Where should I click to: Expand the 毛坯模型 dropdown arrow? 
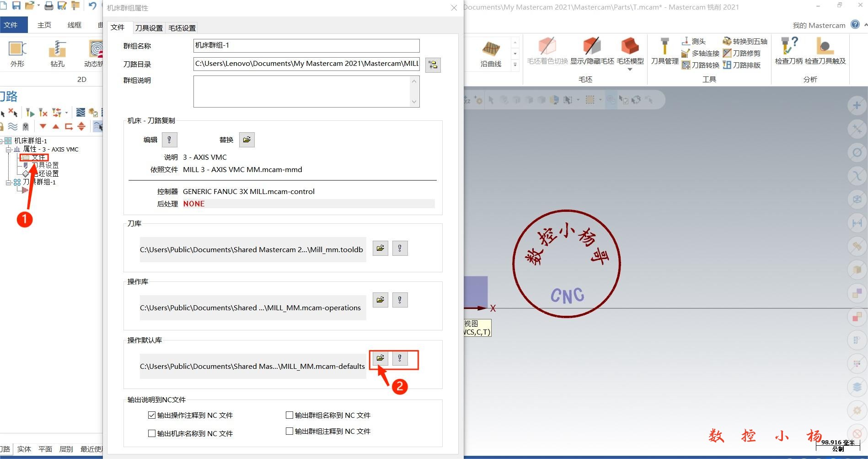coord(630,70)
